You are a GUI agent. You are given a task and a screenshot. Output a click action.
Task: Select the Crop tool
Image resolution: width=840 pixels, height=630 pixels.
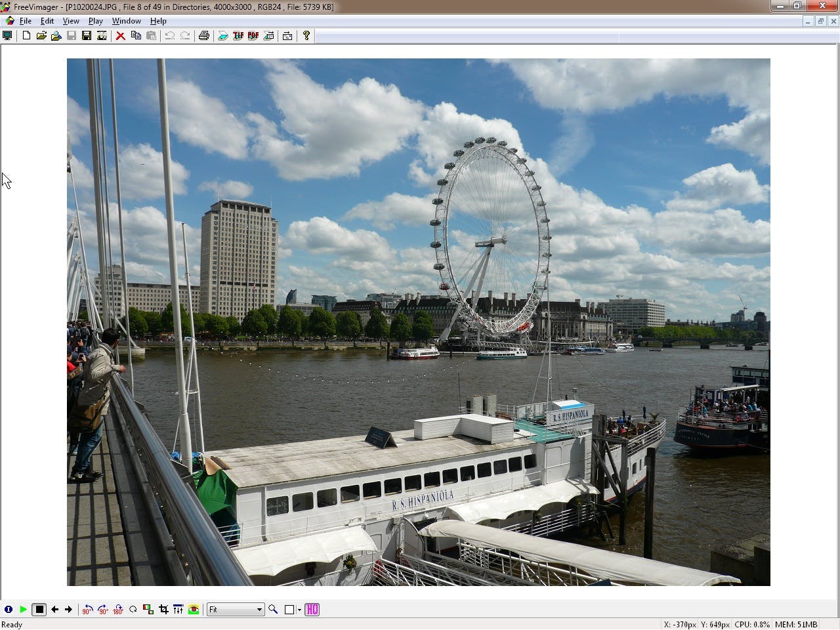(x=163, y=610)
